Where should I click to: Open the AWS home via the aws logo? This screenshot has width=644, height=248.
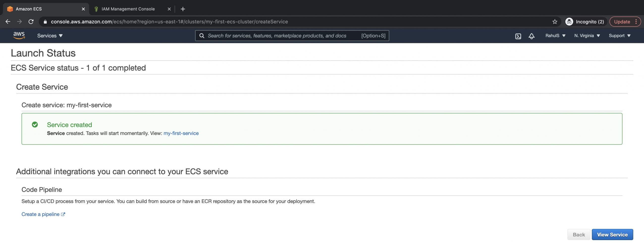19,35
